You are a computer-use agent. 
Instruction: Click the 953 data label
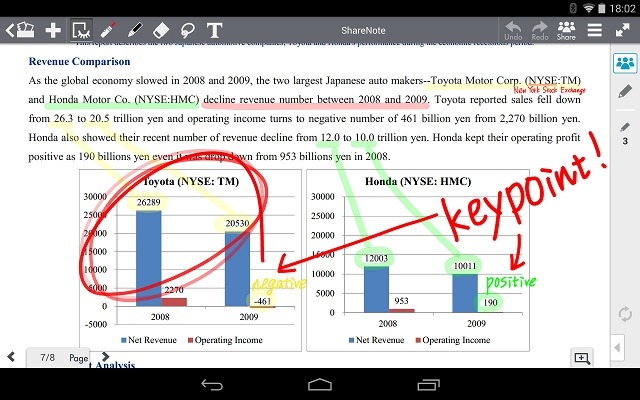pos(401,301)
